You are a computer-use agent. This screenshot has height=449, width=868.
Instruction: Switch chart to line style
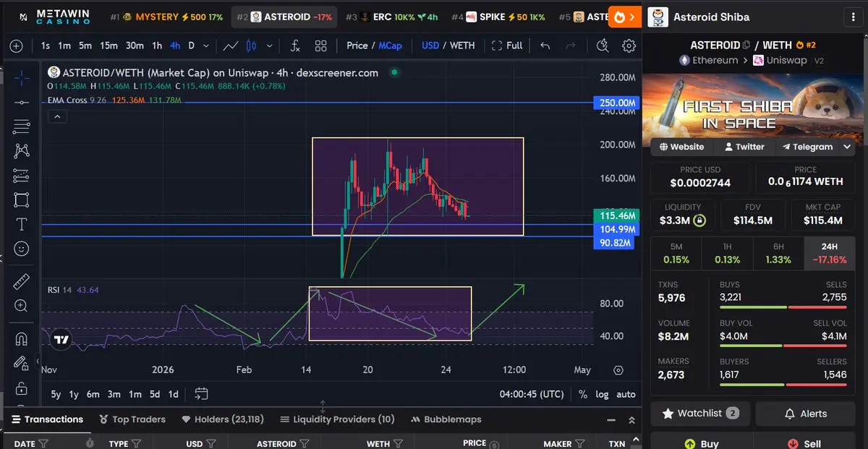click(231, 46)
